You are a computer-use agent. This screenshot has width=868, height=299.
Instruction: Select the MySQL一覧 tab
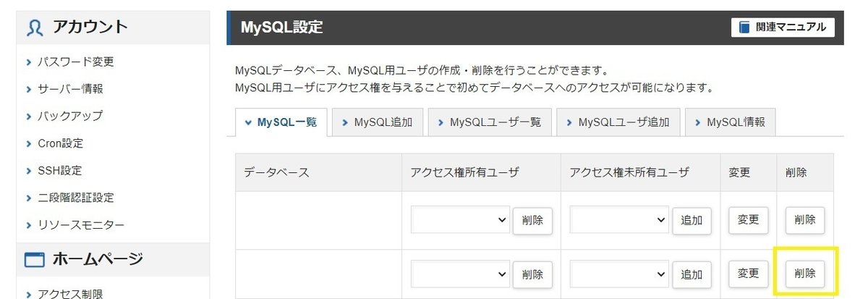coord(281,122)
